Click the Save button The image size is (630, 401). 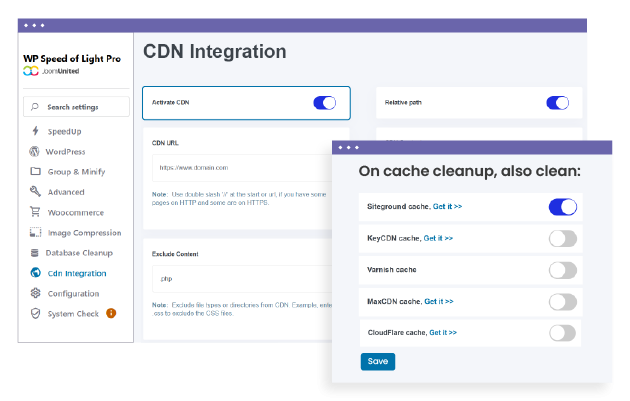click(x=378, y=361)
